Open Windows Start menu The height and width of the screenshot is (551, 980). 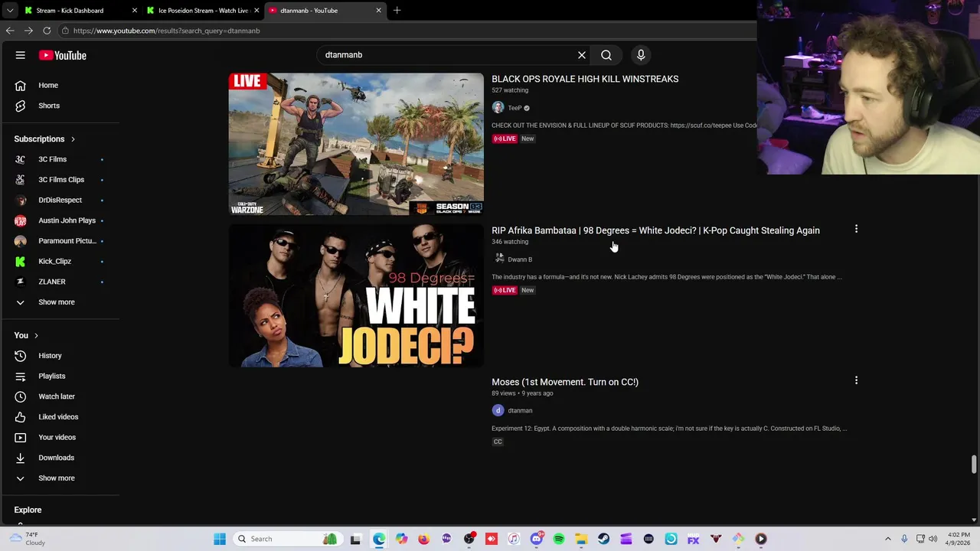pyautogui.click(x=220, y=539)
